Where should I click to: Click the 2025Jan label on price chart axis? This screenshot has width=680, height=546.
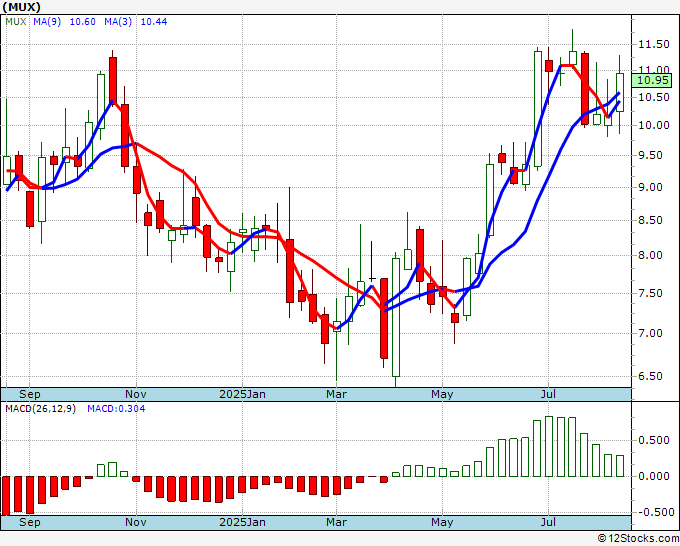242,394
